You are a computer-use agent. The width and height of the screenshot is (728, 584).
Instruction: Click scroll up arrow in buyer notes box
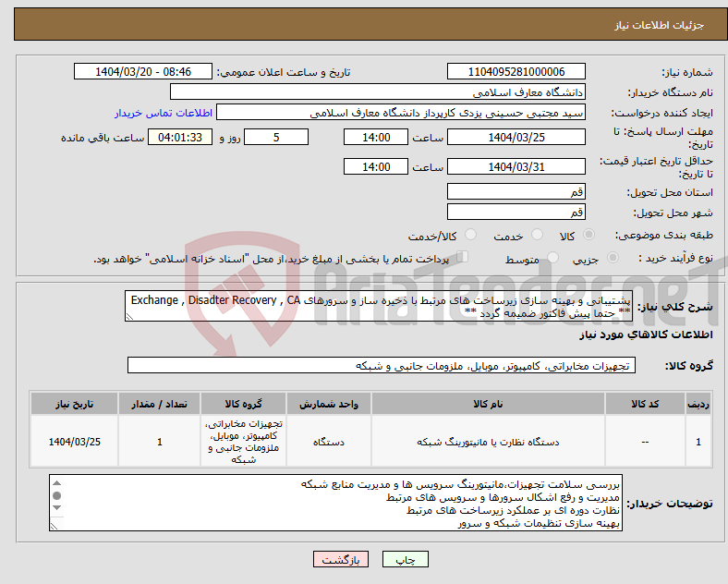point(56,483)
